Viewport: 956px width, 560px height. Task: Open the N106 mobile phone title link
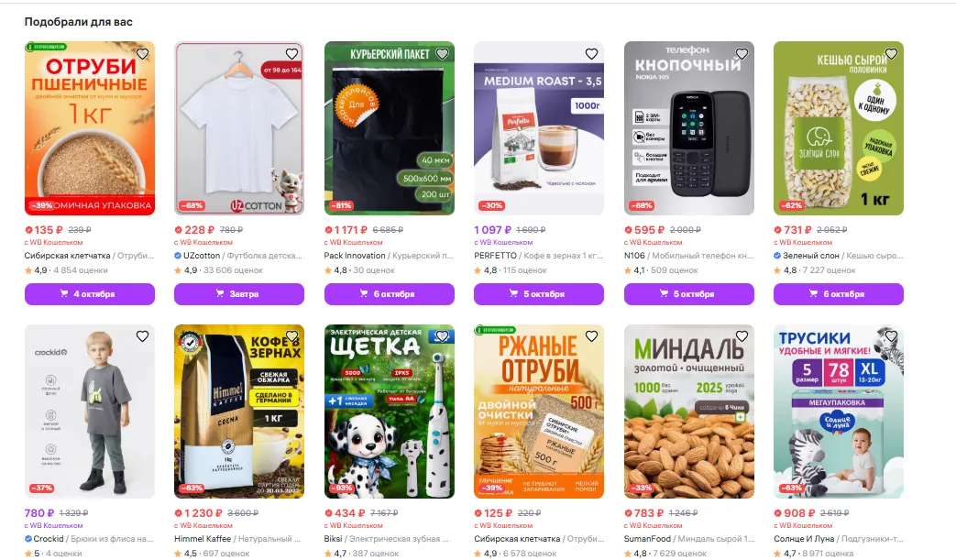point(689,256)
